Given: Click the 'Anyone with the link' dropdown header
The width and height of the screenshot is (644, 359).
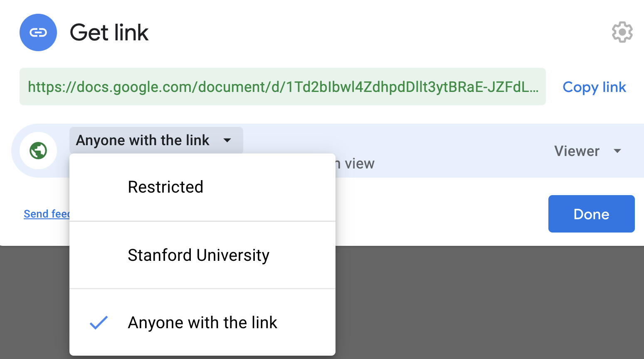Looking at the screenshot, I should click(143, 141).
